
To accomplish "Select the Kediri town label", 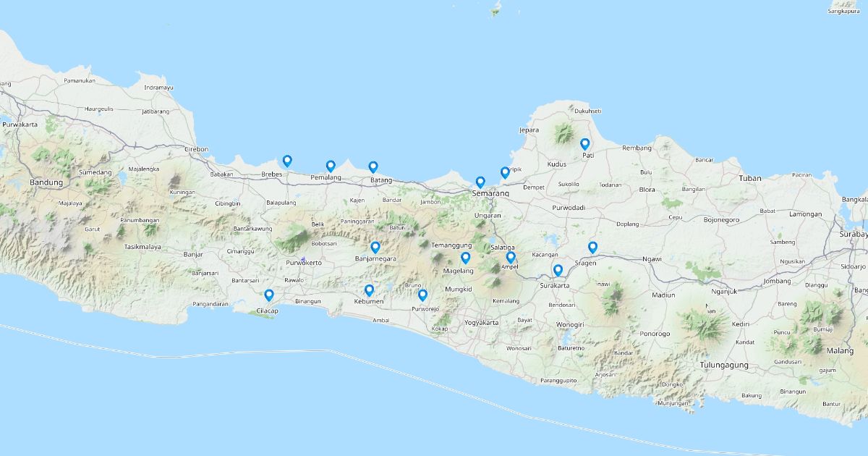I will (741, 324).
